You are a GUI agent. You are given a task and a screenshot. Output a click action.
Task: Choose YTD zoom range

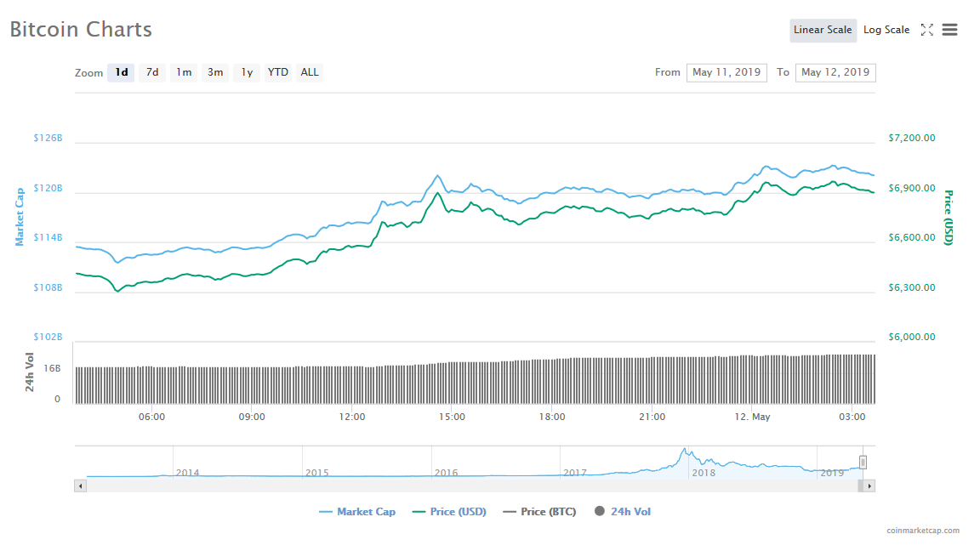(x=278, y=72)
